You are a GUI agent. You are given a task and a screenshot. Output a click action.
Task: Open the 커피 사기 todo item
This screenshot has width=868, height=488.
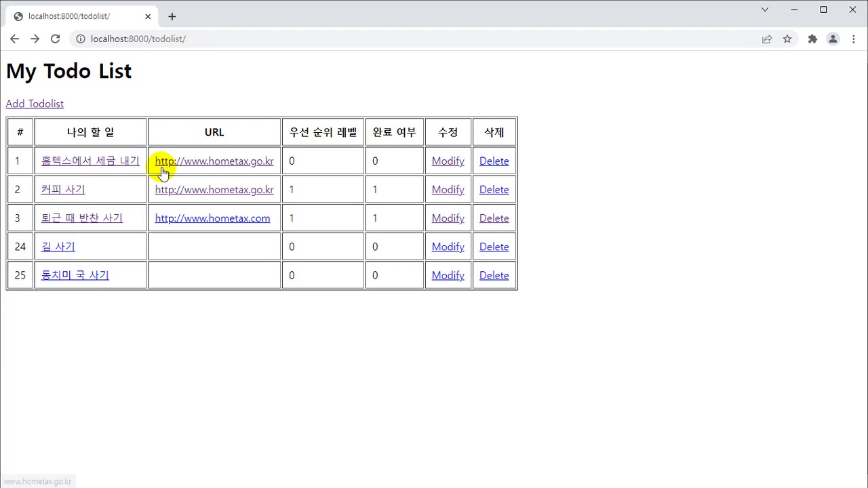tap(63, 190)
